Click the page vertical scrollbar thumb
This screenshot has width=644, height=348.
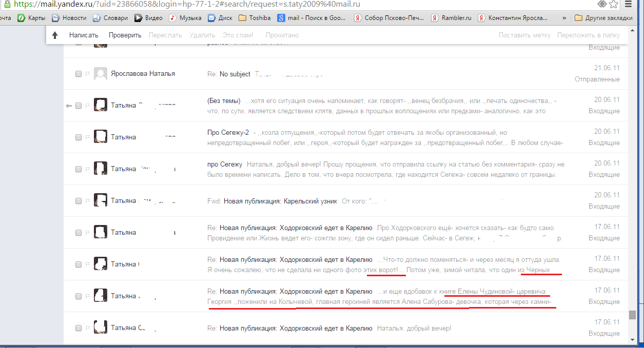point(632,314)
